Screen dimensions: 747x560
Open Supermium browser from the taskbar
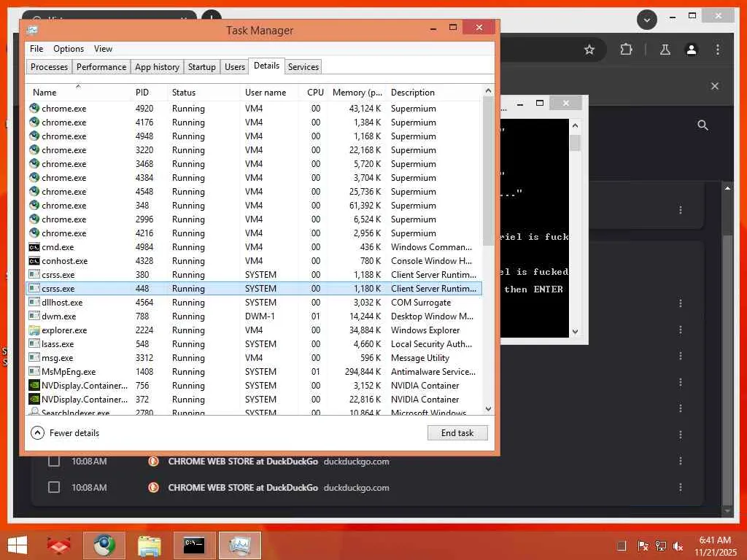(x=104, y=545)
